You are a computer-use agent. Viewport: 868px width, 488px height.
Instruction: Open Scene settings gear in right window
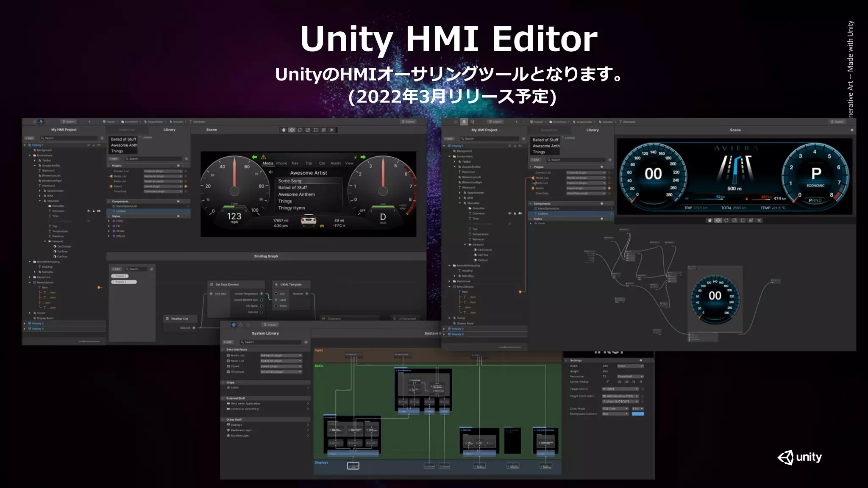click(x=852, y=130)
